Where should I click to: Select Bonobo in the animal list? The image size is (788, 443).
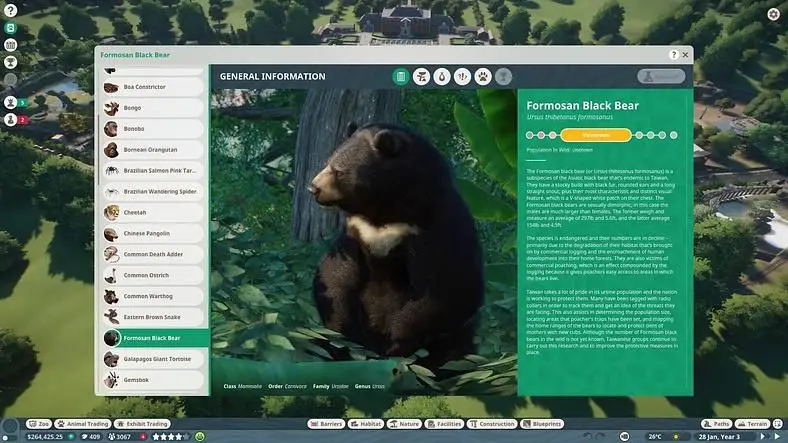153,129
